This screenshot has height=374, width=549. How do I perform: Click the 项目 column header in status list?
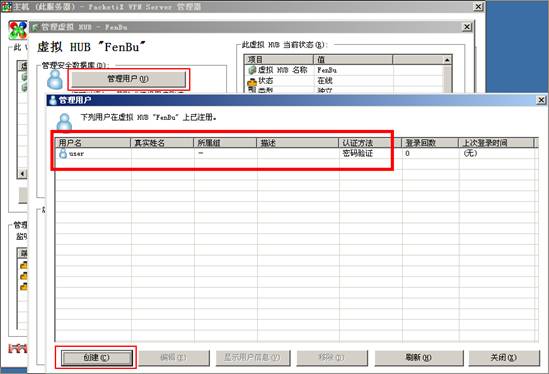279,60
